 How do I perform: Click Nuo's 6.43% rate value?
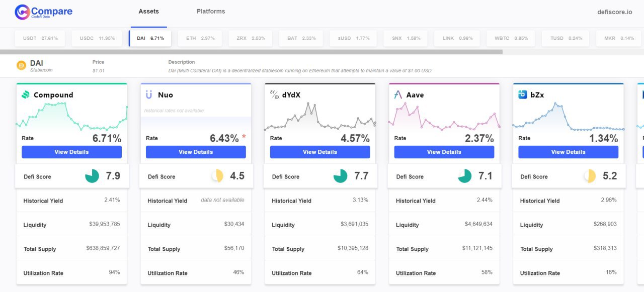[x=224, y=138]
